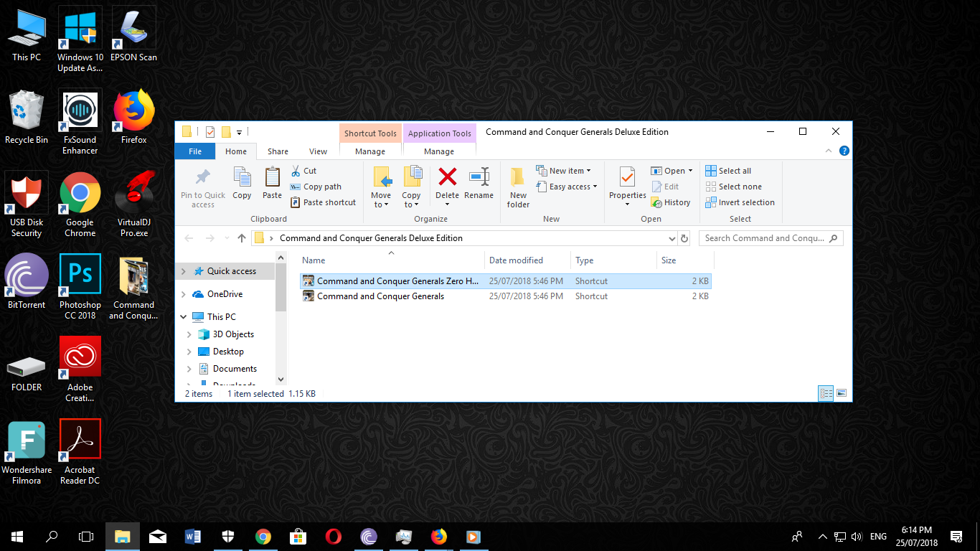Open the Manage tab under Shortcut Tools
Viewport: 980px width, 551px height.
point(370,151)
